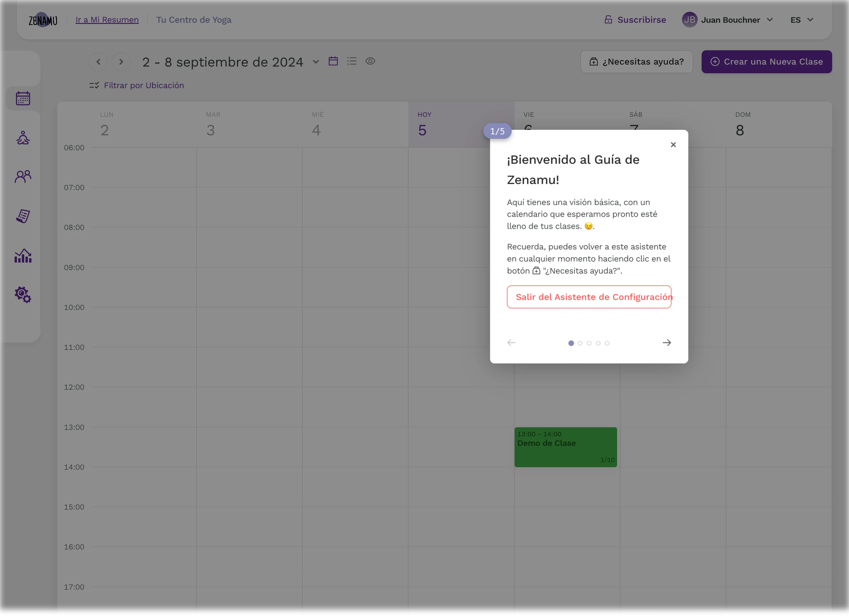849x616 pixels.
Task: Select the fifth guide step dot
Action: 607,343
